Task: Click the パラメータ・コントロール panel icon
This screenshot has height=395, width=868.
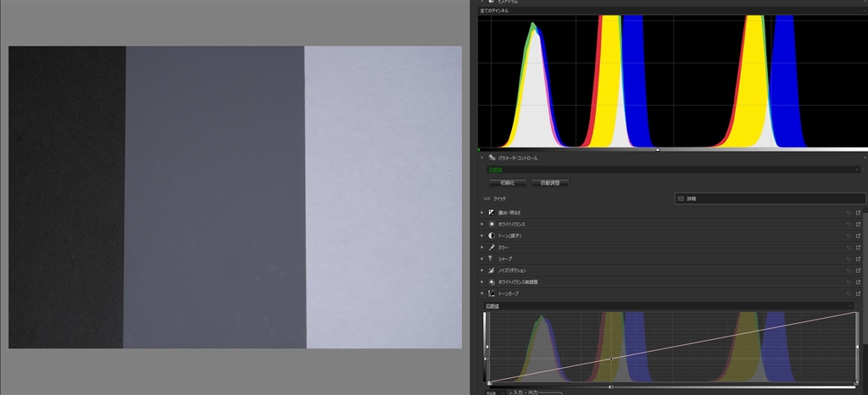Action: (492, 158)
